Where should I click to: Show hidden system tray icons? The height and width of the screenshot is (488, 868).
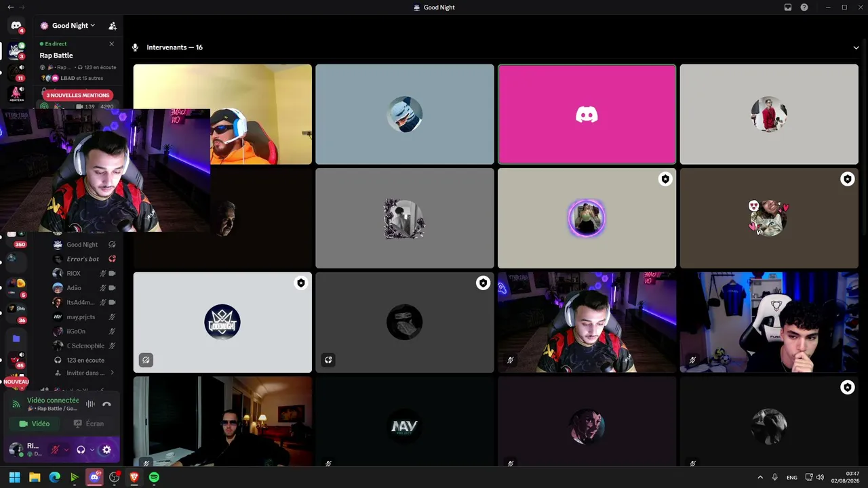click(x=759, y=477)
